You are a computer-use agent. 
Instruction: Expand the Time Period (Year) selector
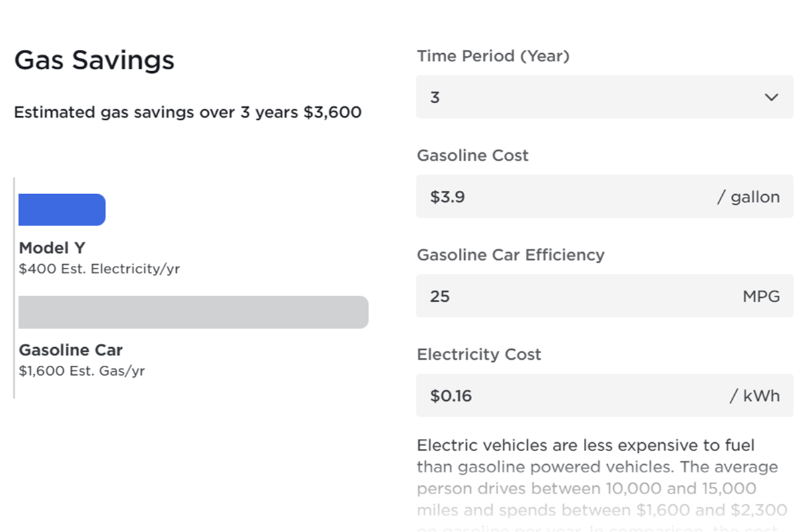click(x=604, y=97)
